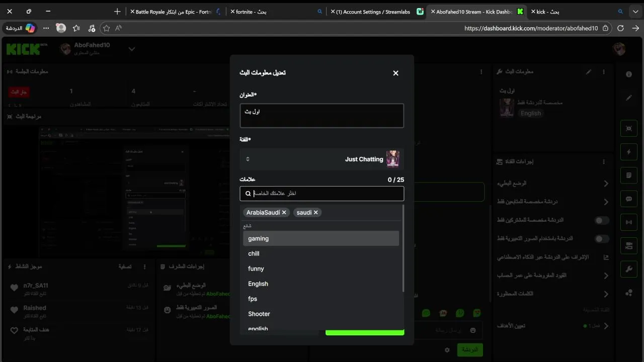Click the English language badge in stream info

[531, 113]
